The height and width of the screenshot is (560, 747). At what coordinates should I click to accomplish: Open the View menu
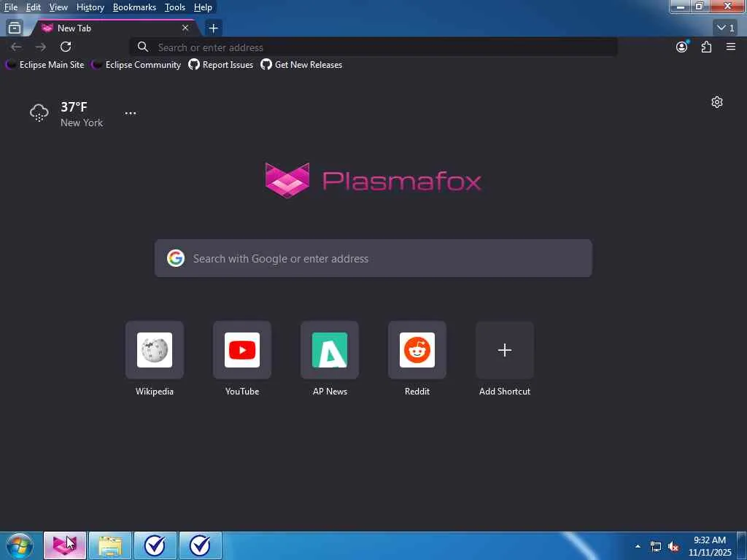coord(58,7)
